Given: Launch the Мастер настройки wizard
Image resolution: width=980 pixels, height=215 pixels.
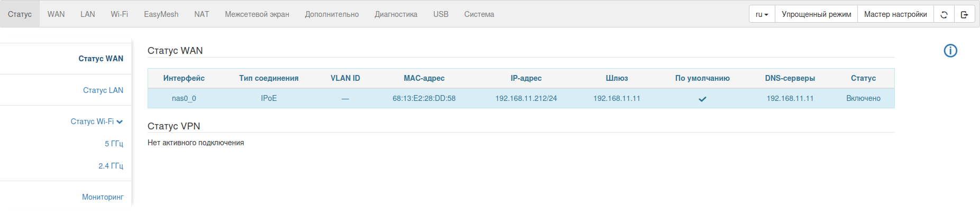Looking at the screenshot, I should coord(895,14).
